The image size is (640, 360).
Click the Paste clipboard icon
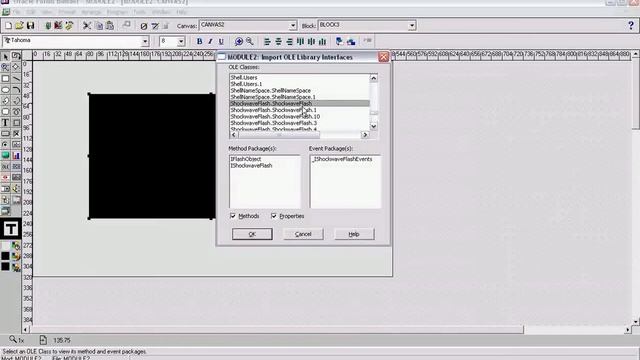pyautogui.click(x=110, y=26)
